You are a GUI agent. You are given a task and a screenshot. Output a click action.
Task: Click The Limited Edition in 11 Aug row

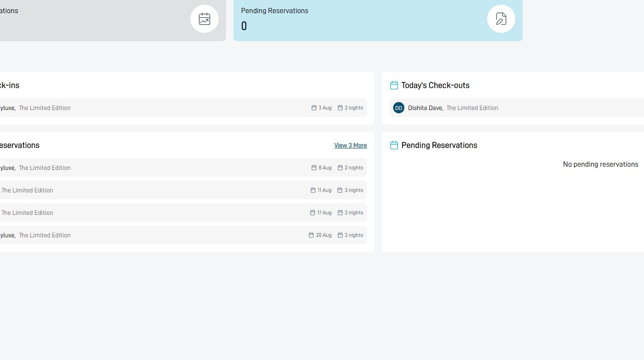coord(27,190)
